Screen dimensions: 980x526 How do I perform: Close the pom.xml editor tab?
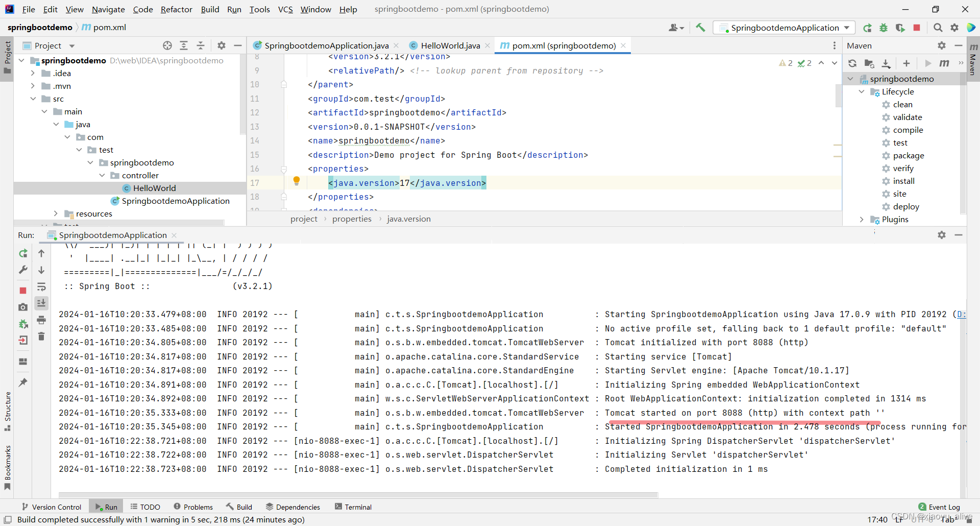click(x=623, y=45)
